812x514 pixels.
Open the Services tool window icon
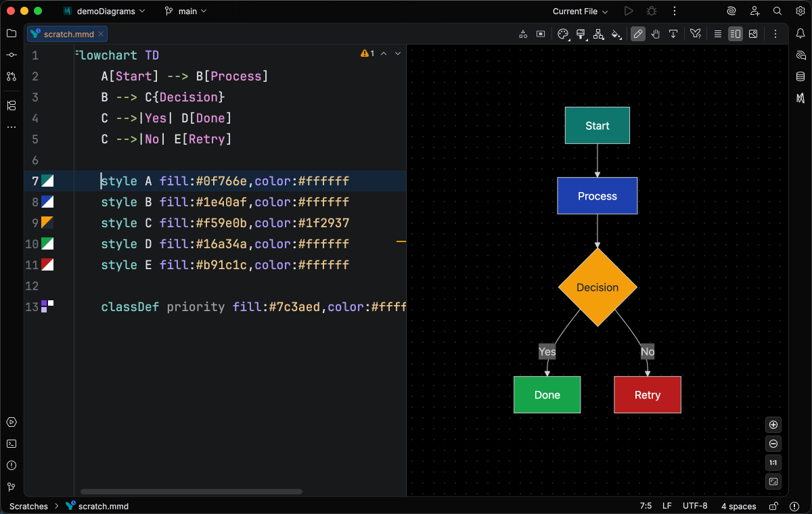pyautogui.click(x=11, y=422)
